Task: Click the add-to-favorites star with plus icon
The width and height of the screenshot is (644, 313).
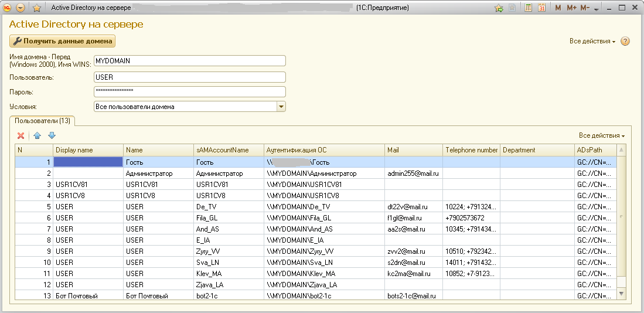Action: [x=499, y=8]
